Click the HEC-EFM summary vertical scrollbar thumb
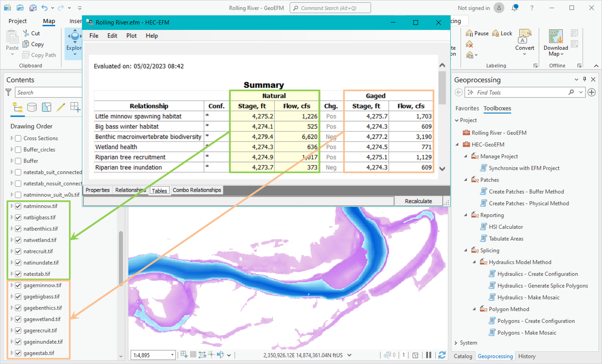Viewport: 602px width, 364px height. (442, 88)
